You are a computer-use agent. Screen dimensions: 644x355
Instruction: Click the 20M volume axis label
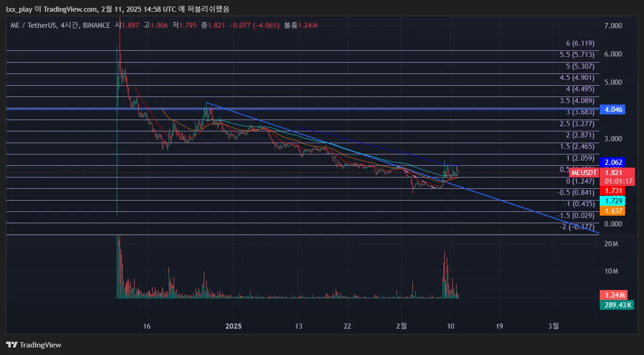click(x=611, y=243)
